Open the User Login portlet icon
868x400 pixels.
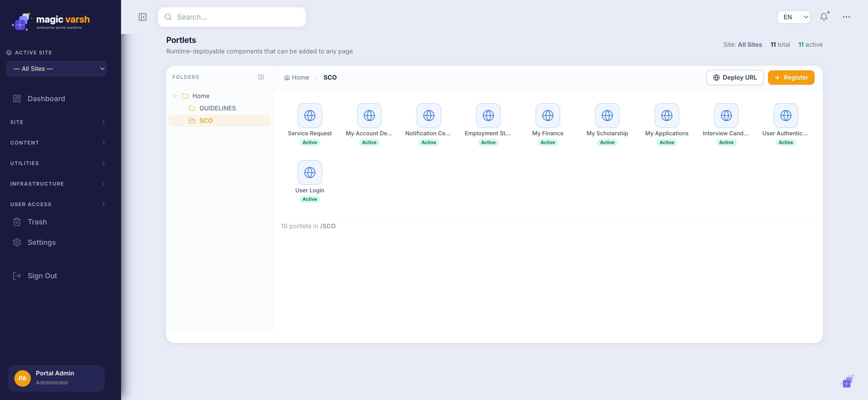pyautogui.click(x=310, y=172)
